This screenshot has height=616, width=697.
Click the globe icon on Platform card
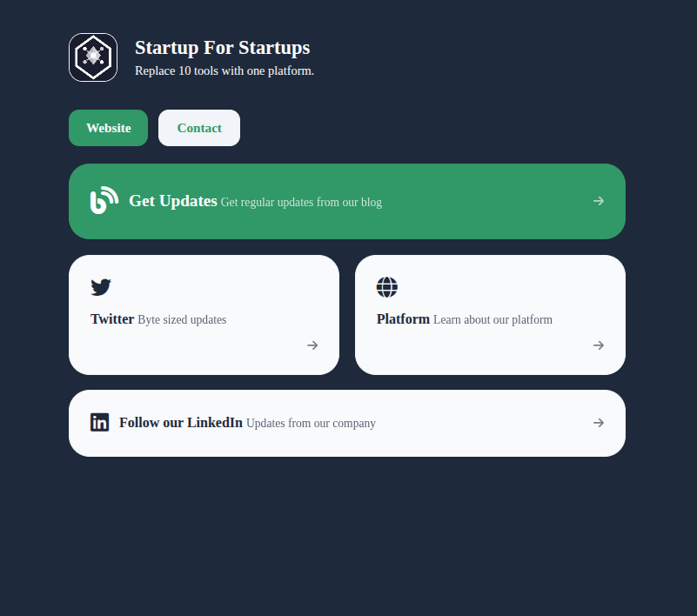click(x=387, y=287)
